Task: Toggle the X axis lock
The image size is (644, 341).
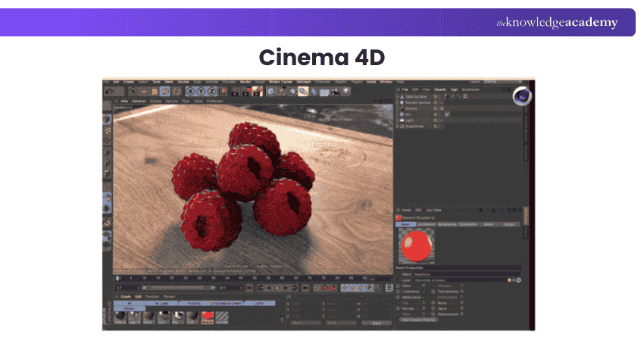Action: (190, 91)
